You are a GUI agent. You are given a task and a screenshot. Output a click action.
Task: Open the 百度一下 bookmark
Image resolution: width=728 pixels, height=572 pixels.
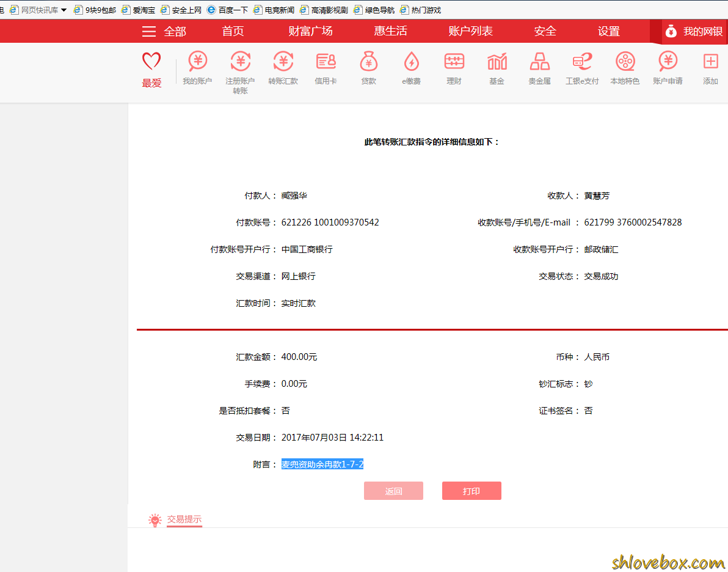coord(227,10)
